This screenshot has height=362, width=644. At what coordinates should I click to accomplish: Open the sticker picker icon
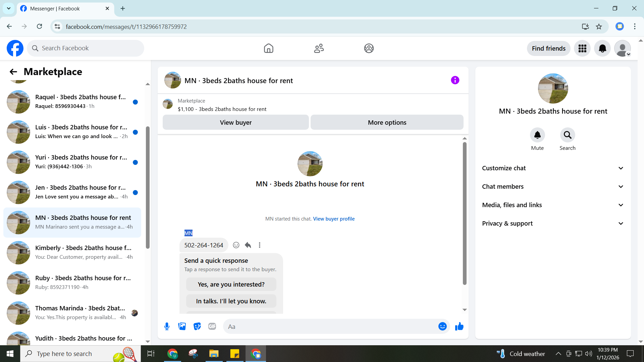pyautogui.click(x=197, y=326)
